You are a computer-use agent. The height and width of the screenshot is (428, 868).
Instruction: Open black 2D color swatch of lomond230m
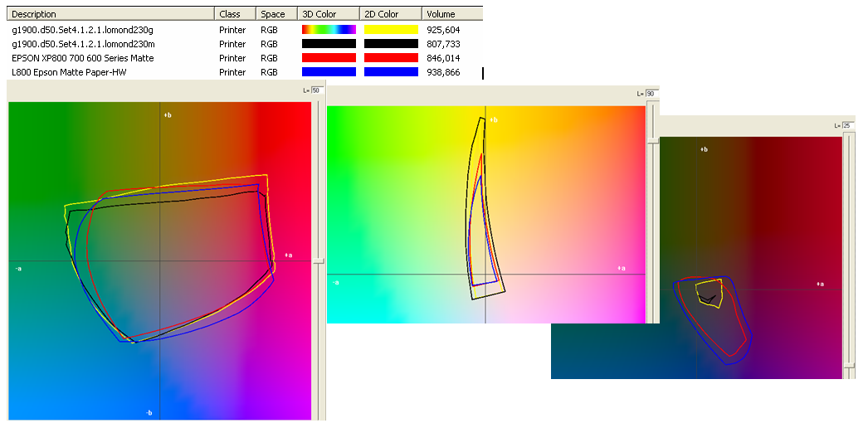coord(391,44)
